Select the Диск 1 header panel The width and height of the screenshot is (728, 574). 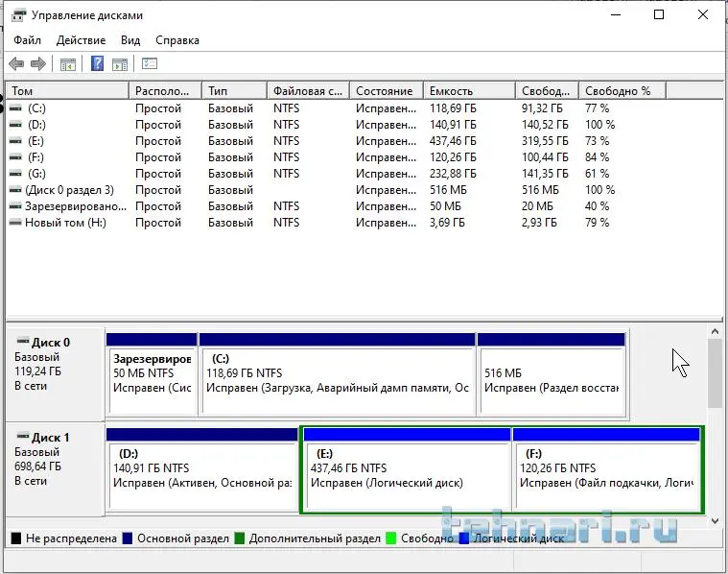point(56,469)
